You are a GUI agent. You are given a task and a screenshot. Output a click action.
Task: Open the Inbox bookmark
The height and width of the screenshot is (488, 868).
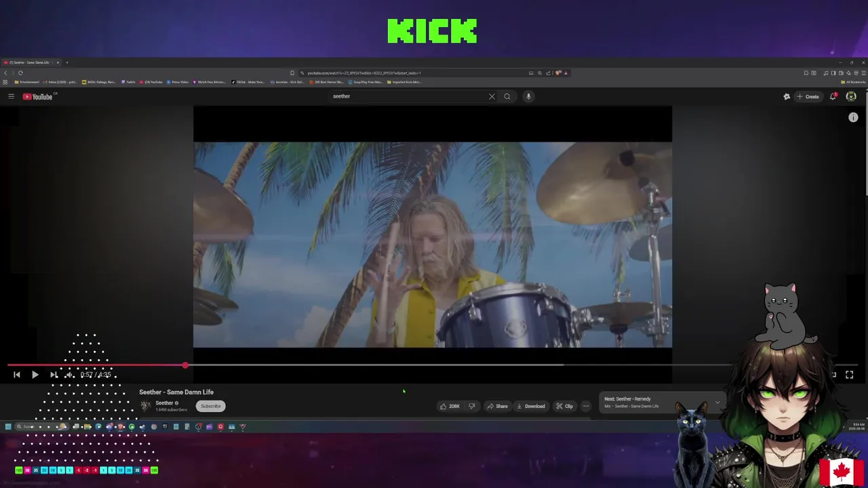click(x=61, y=82)
